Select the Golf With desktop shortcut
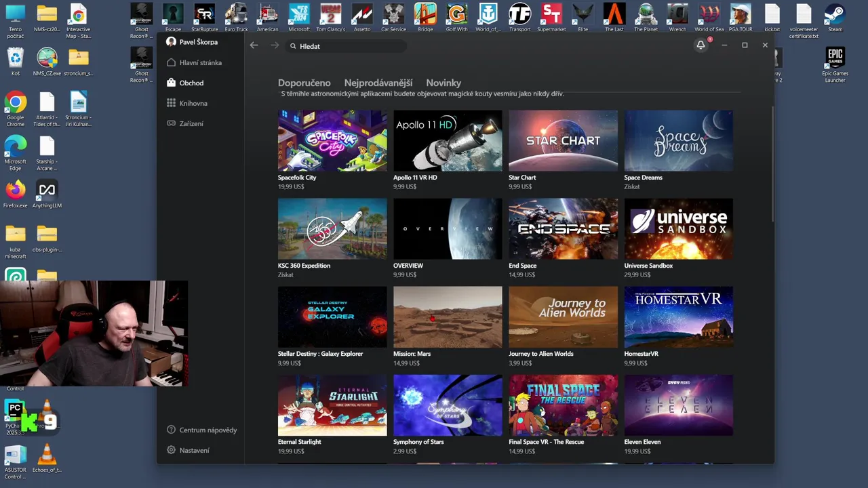Screen dimensions: 868x488 (x=456, y=18)
